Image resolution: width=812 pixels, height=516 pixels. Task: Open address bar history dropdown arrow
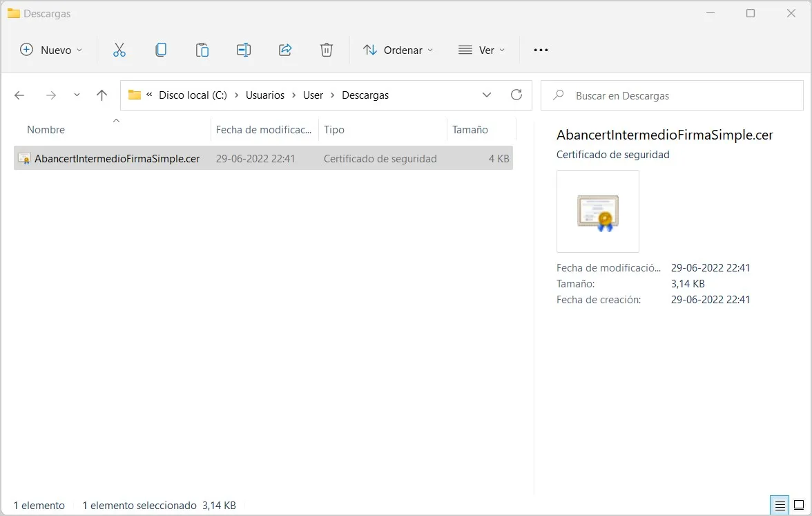click(x=487, y=95)
